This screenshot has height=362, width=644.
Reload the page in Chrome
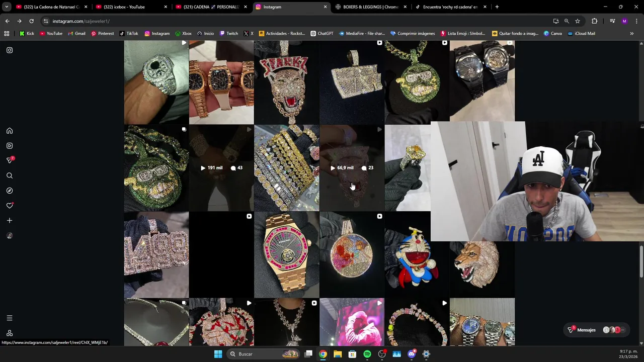click(x=31, y=21)
